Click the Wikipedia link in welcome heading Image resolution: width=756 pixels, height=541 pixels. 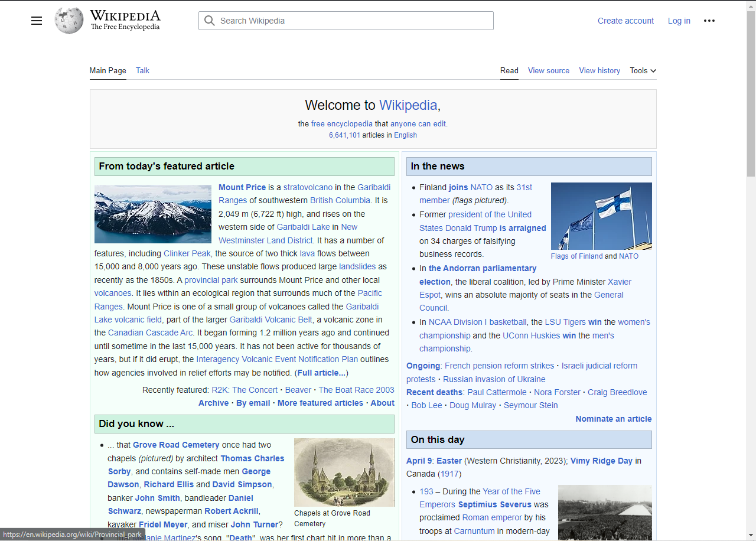tap(408, 105)
